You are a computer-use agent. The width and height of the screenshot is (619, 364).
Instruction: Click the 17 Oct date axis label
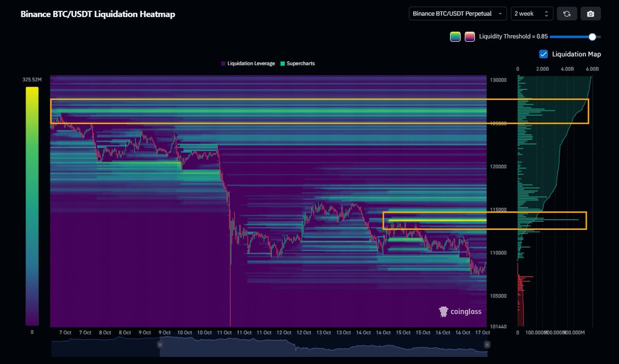coord(482,333)
